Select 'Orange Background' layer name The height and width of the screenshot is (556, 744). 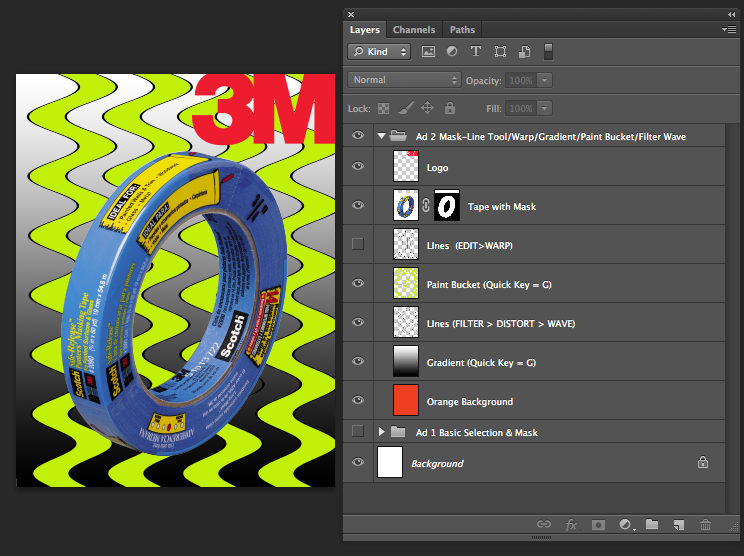(470, 402)
